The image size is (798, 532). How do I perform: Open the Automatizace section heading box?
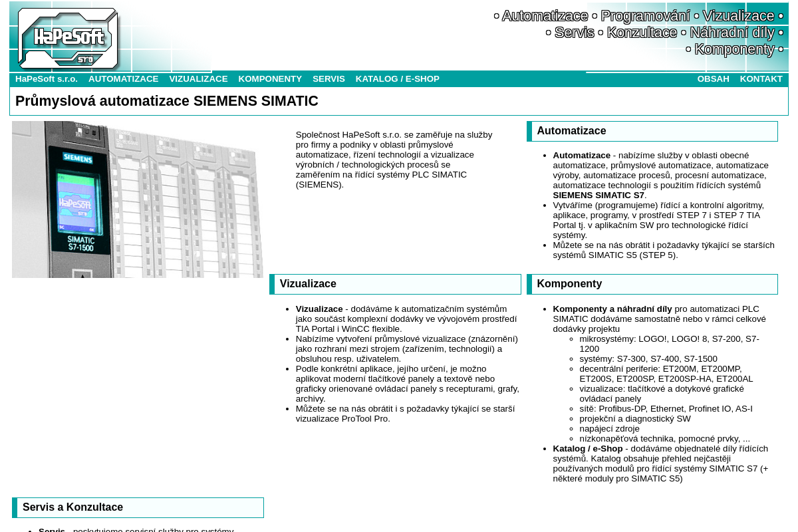[652, 131]
